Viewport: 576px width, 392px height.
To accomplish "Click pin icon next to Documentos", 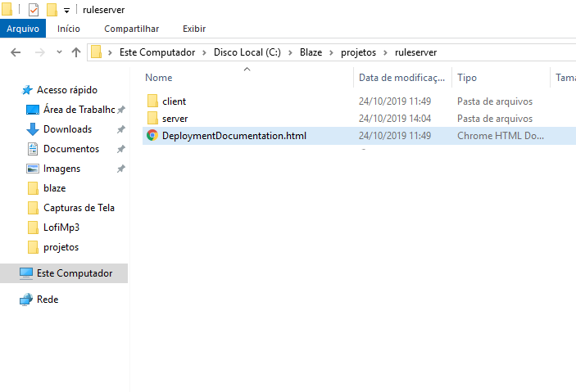I will pyautogui.click(x=121, y=149).
